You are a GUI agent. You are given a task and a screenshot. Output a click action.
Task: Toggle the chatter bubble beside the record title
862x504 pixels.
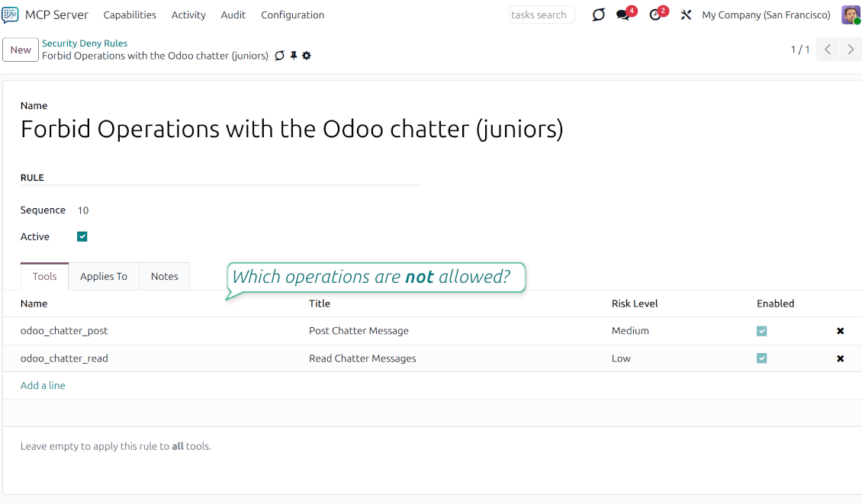click(280, 56)
